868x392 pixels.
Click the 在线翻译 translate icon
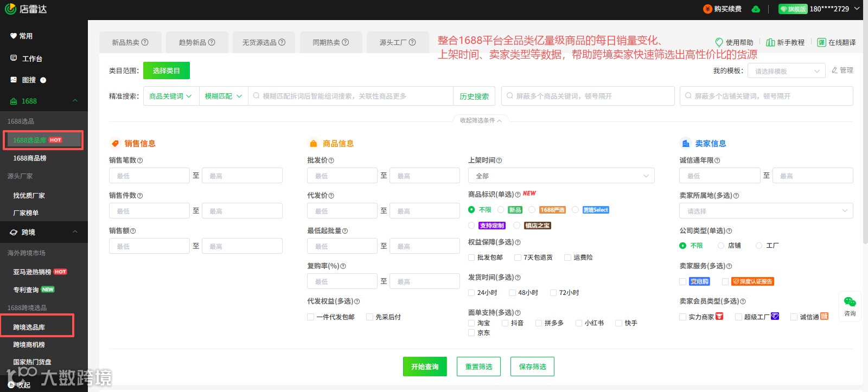pos(822,42)
